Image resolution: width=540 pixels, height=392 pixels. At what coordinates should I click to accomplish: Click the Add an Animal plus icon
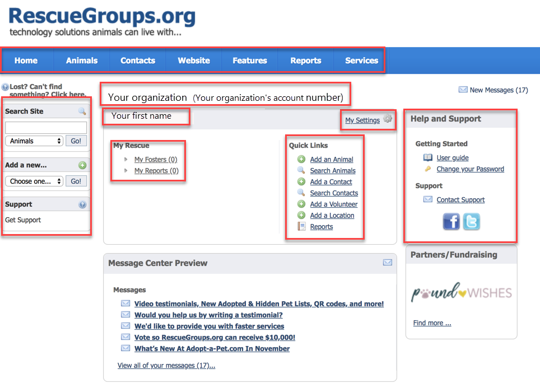tap(301, 159)
